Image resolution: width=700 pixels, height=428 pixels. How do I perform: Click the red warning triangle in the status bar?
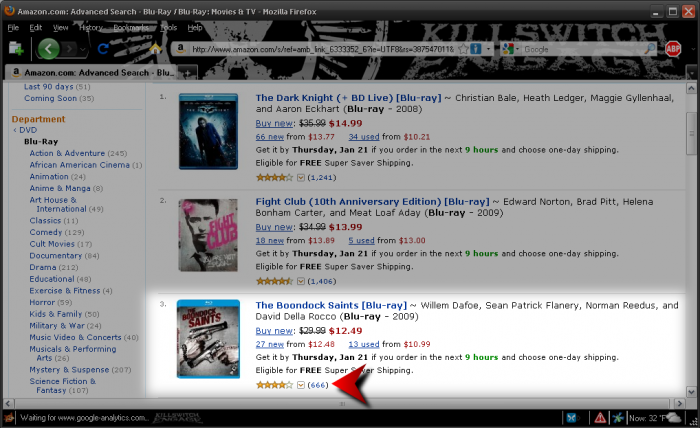click(x=600, y=418)
